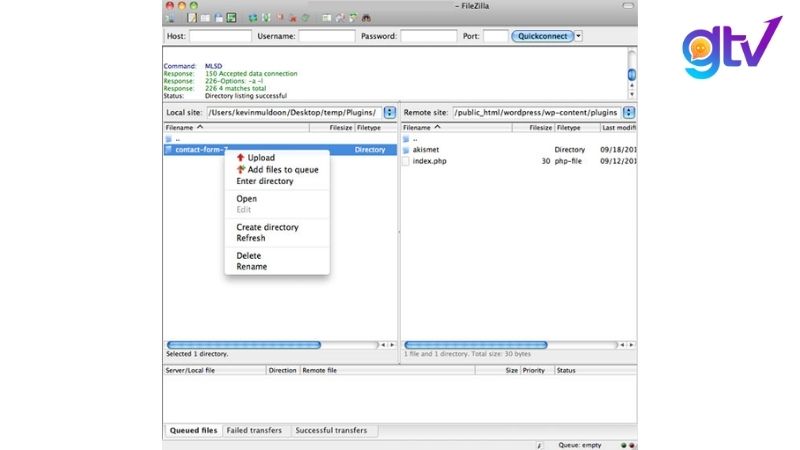This screenshot has width=800, height=450.
Task: Click the refresh file lists toolbar icon
Action: tap(254, 17)
